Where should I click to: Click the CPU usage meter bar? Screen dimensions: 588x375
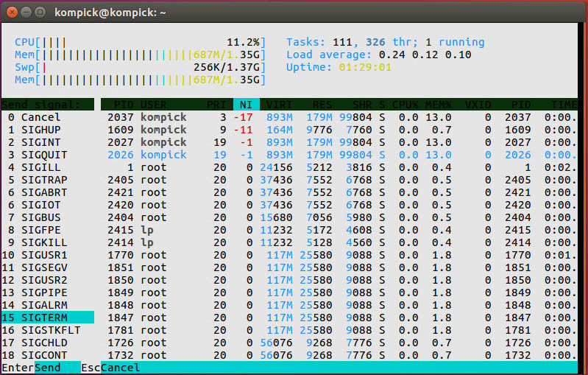pos(141,42)
